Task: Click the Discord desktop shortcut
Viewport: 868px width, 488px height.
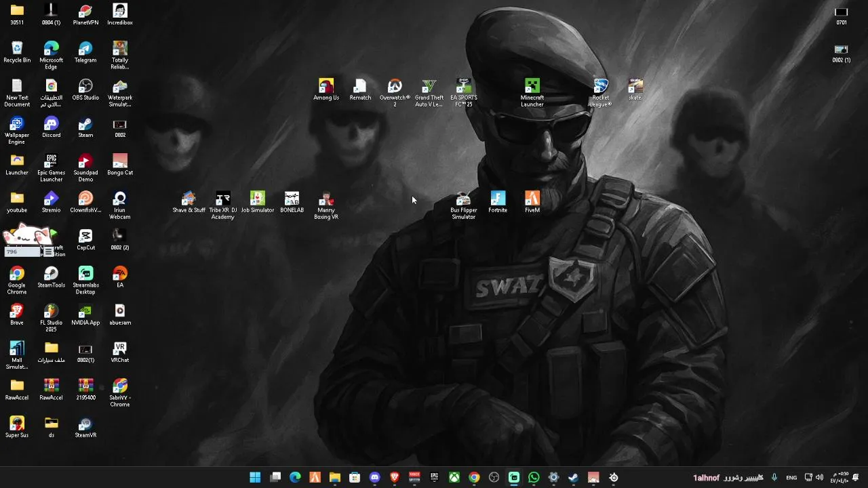Action: (x=51, y=127)
